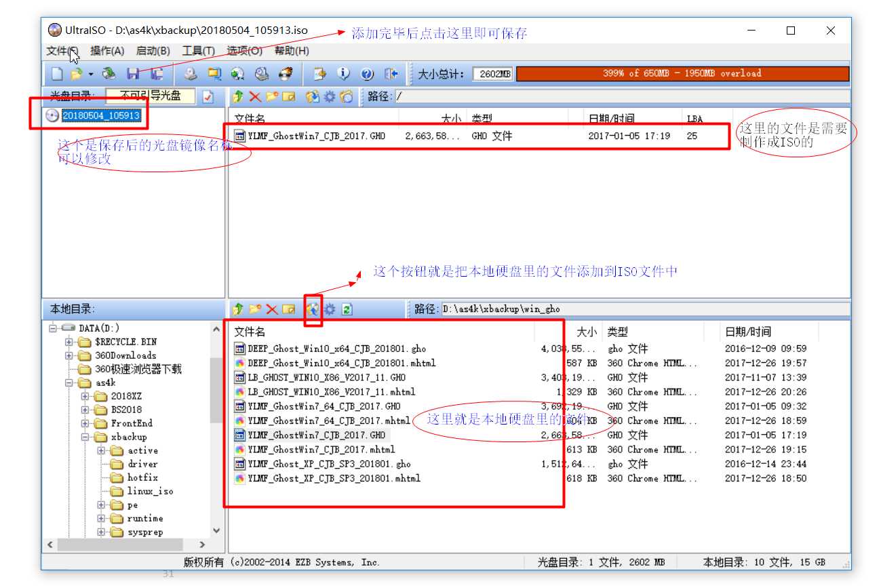Add local files to ISO using Add icon
Screen dimensions: 881x588
pos(313,309)
